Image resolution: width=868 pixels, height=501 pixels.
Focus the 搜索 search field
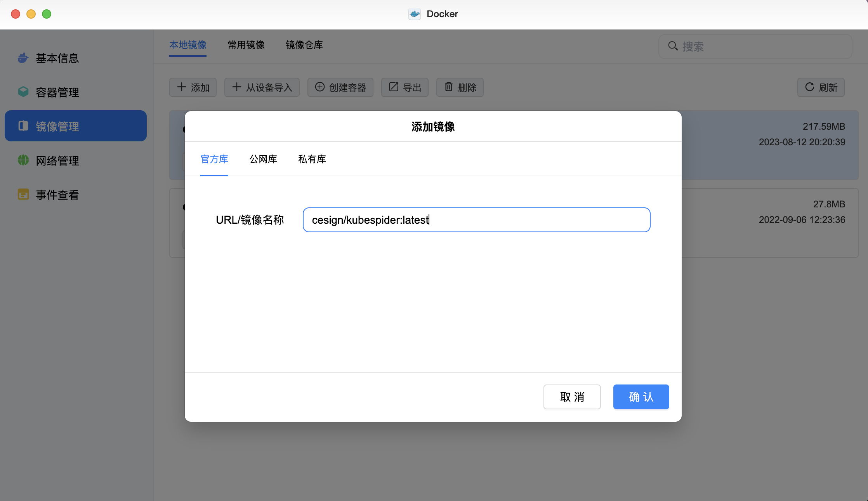(x=755, y=47)
